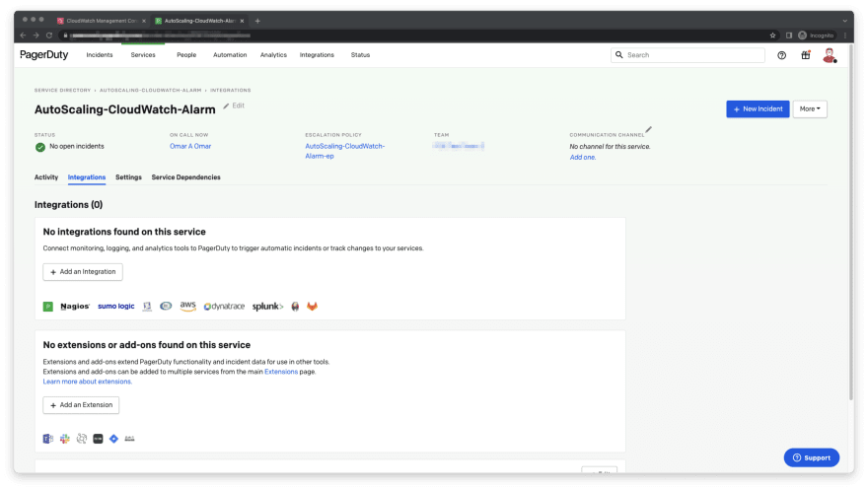Switch to the Activity tab

(46, 177)
